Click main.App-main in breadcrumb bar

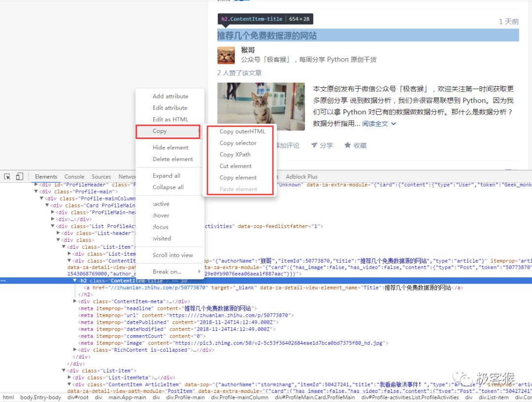point(127,397)
